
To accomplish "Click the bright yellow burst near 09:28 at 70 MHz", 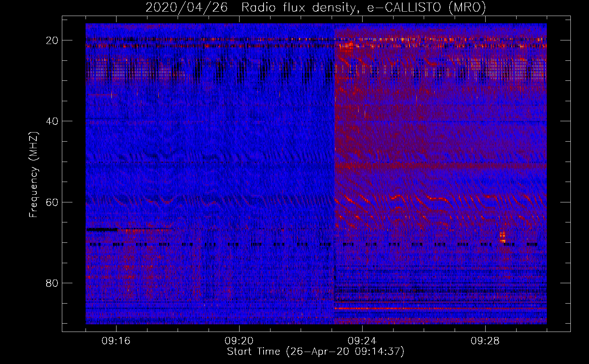I will click(x=503, y=237).
